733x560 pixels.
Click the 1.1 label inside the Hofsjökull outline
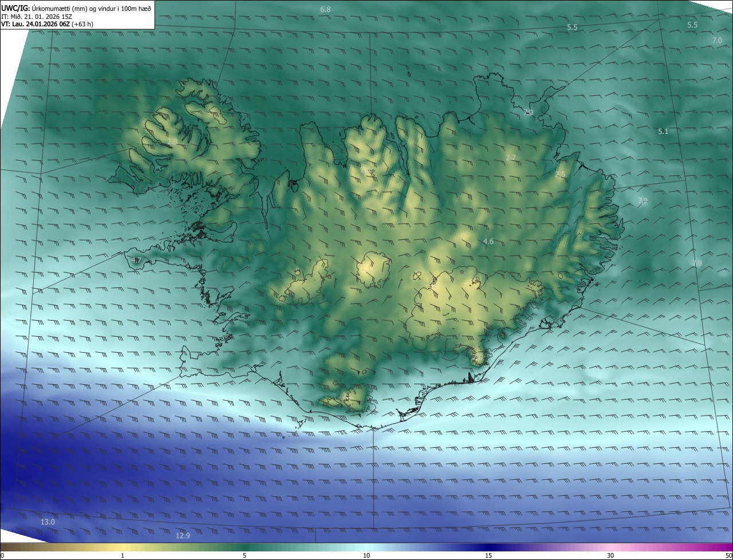[x=367, y=268]
